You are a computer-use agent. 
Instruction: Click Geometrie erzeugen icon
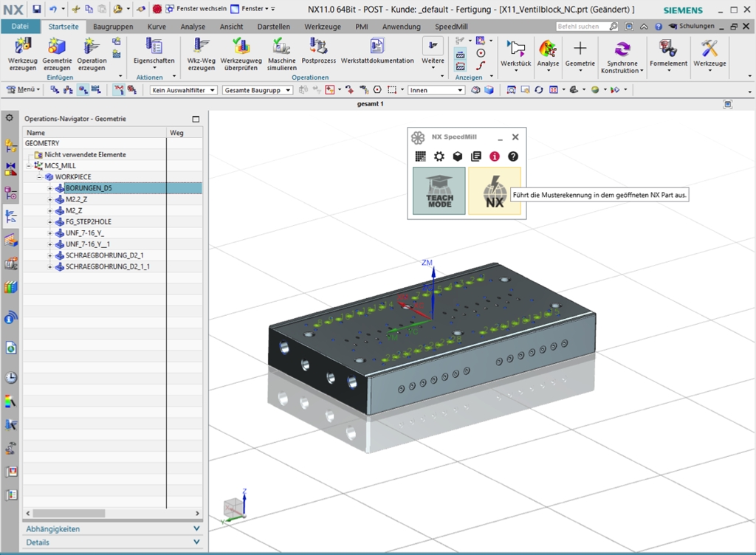57,46
